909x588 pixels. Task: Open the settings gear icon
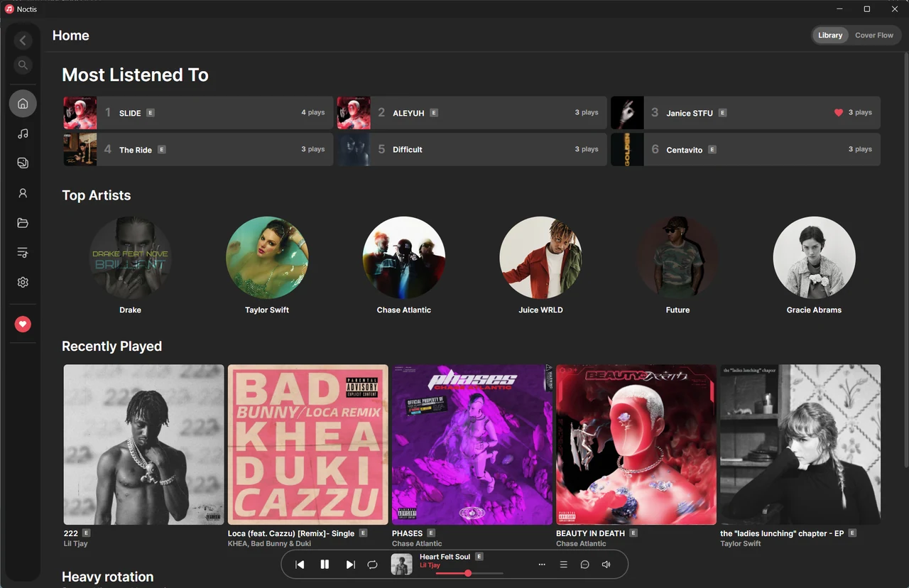click(x=23, y=283)
